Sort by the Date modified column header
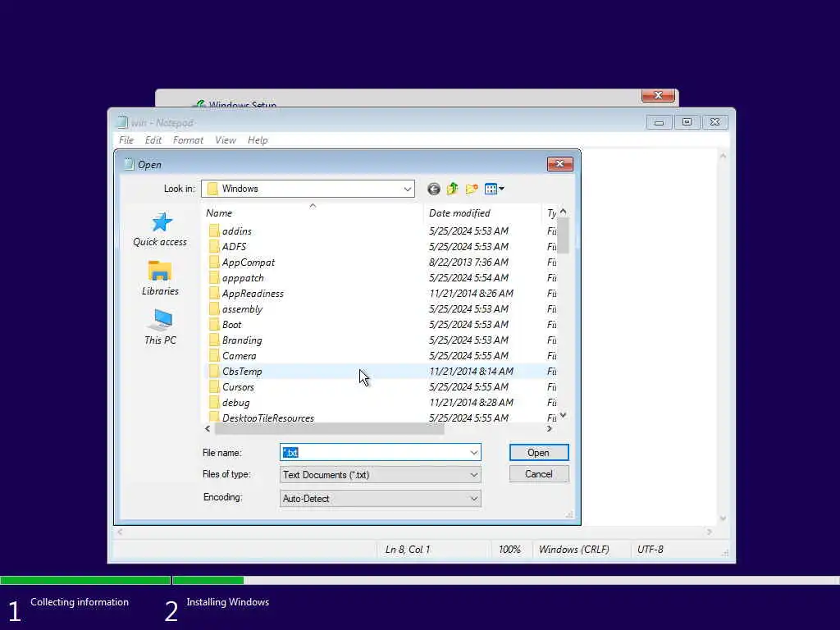The width and height of the screenshot is (840, 630). (482, 212)
